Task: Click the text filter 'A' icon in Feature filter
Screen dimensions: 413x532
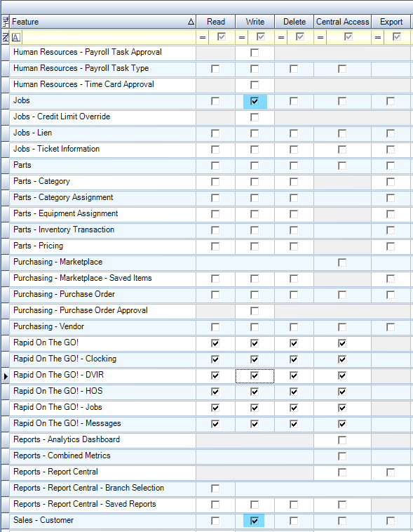Action: click(x=16, y=37)
